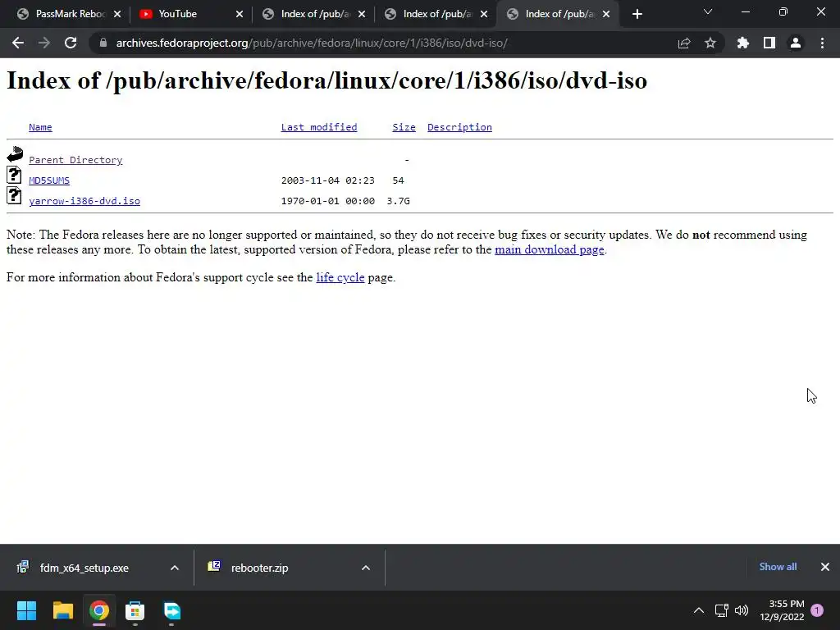Open File Explorer from the taskbar
The height and width of the screenshot is (630, 840).
pyautogui.click(x=62, y=610)
